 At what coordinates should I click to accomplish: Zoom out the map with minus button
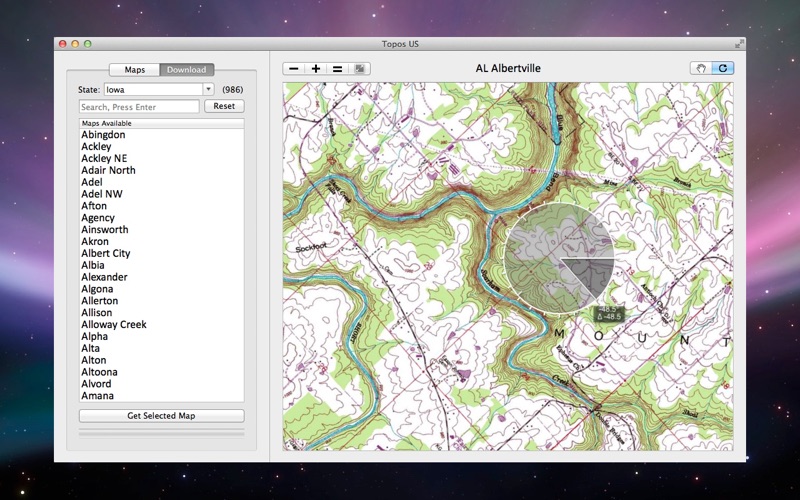click(294, 69)
